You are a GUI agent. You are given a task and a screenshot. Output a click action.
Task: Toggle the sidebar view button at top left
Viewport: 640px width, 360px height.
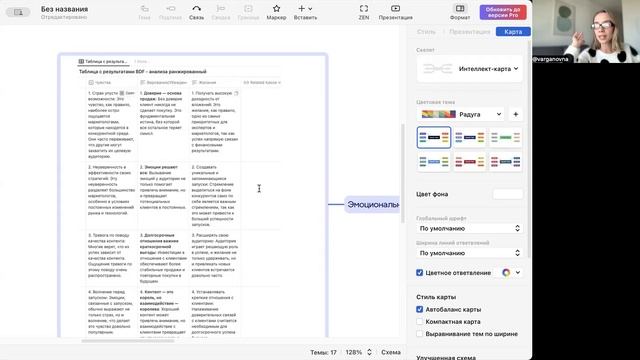18,12
